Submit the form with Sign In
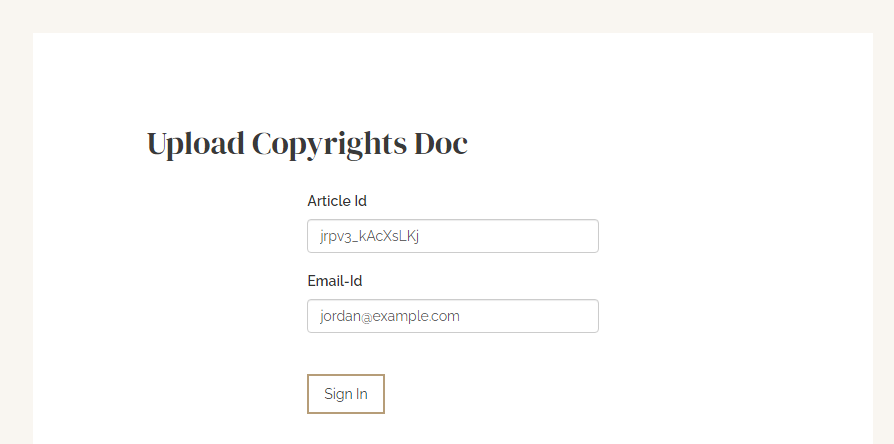Viewport: 894px width, 444px height. coord(346,394)
